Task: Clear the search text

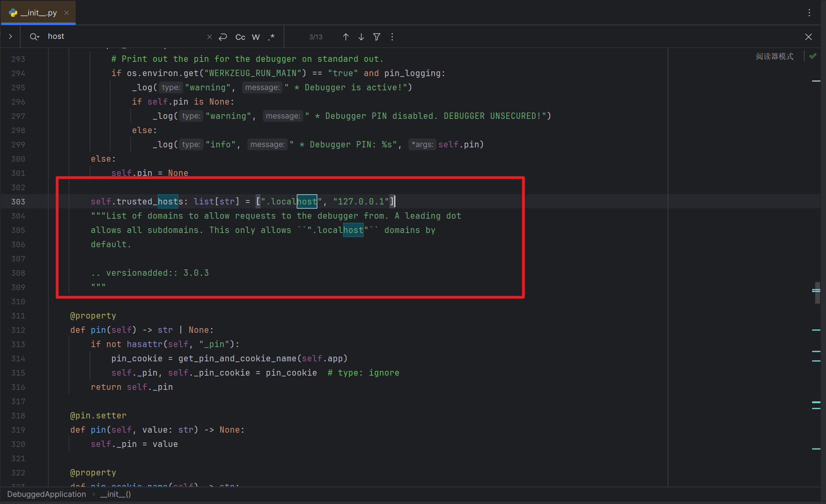Action: [210, 37]
